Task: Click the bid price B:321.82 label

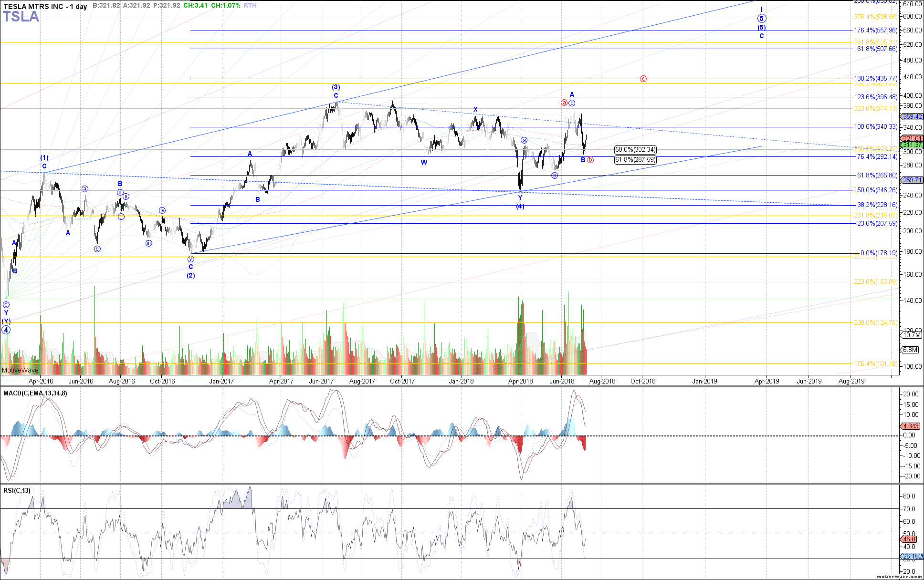Action: tap(106, 6)
